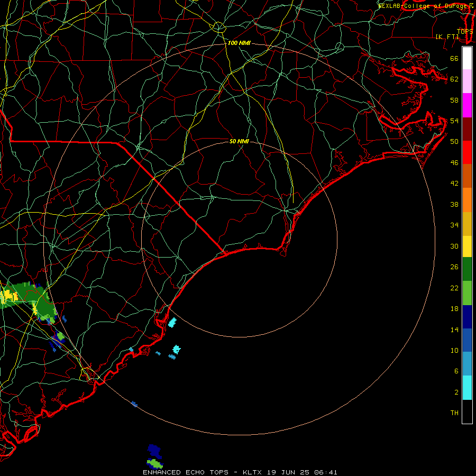The image size is (476, 476).
Task: Click the light pink 62 kft swatch
Action: click(x=467, y=81)
